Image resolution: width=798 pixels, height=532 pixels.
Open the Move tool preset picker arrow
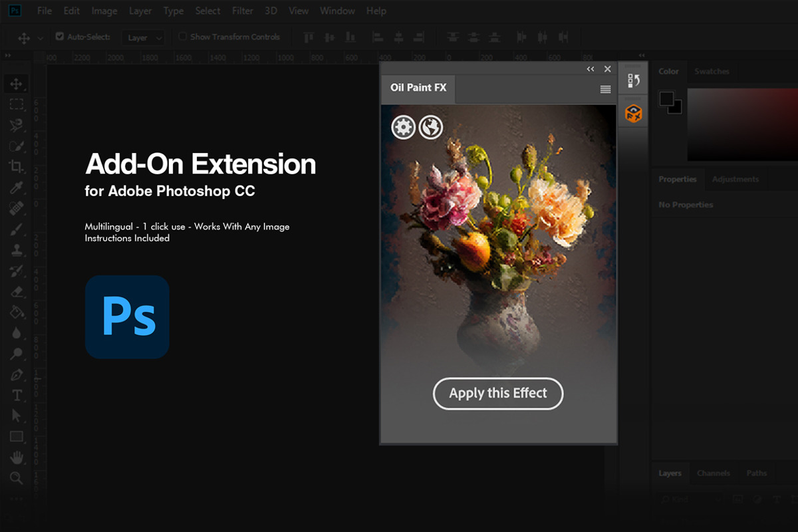tap(41, 38)
